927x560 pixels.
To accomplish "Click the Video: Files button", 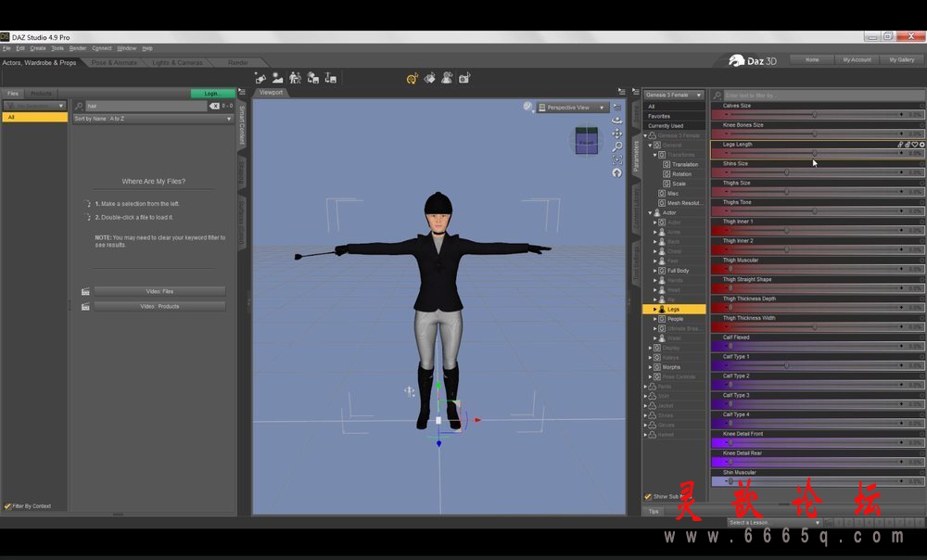I will [x=159, y=291].
